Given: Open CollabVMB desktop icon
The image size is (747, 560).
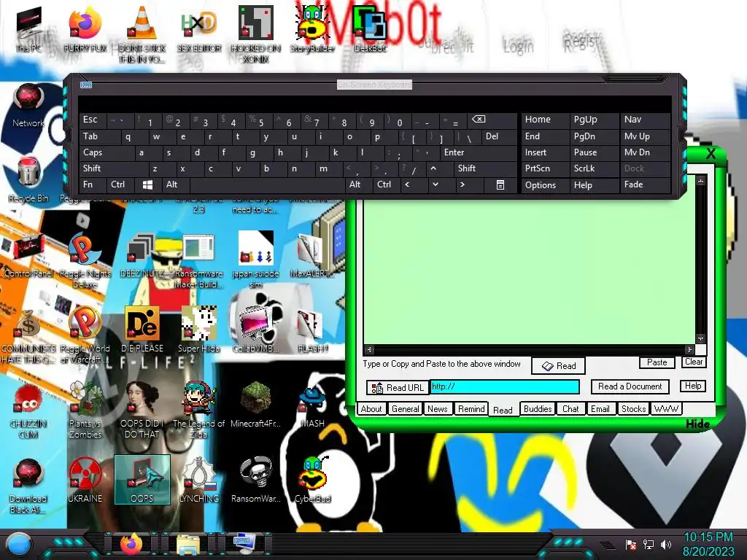Looking at the screenshot, I should click(x=256, y=330).
